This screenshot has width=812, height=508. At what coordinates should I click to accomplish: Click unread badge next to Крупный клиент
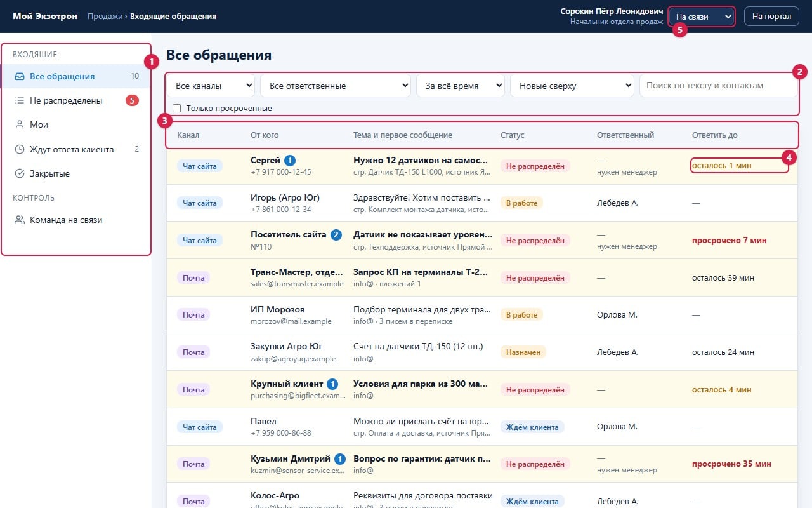point(332,384)
